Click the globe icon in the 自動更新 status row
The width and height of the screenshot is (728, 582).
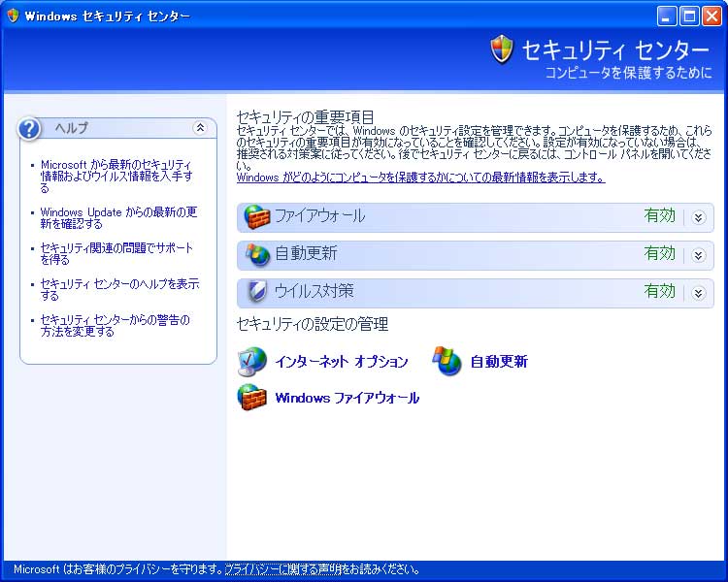click(x=257, y=255)
